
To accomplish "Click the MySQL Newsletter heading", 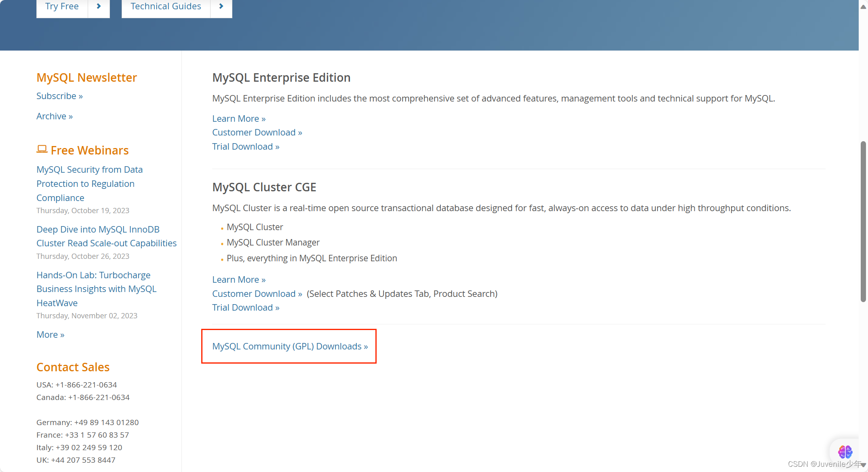I will (x=86, y=77).
